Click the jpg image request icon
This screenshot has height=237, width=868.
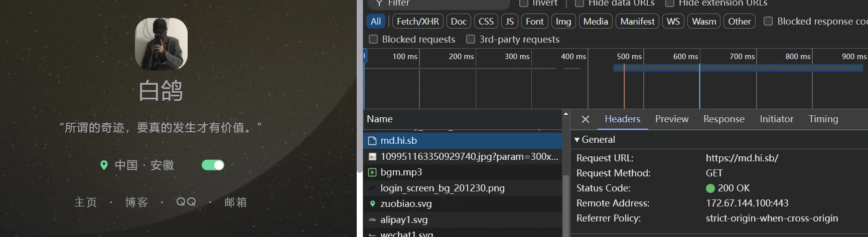(x=372, y=157)
